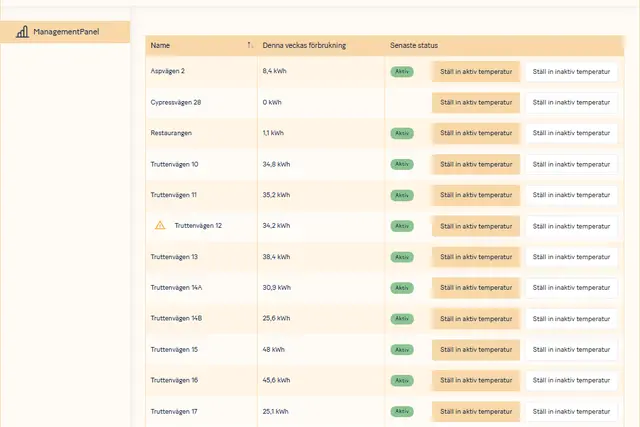This screenshot has width=640, height=427.
Task: Set active temperature for Aspvägen 2
Action: click(x=476, y=72)
